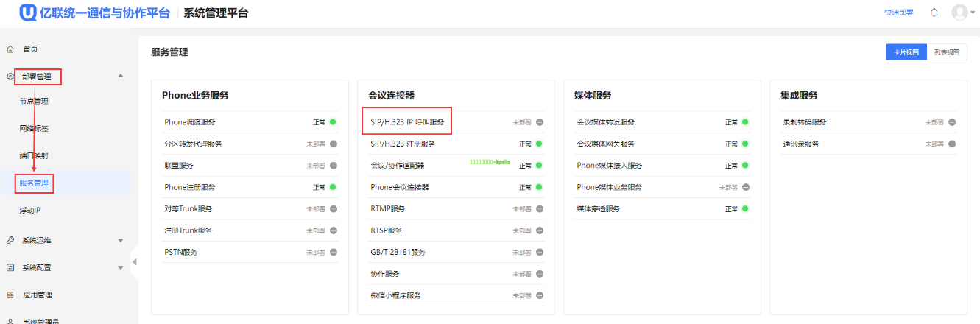Click the 应用管理 grid icon

(x=10, y=295)
